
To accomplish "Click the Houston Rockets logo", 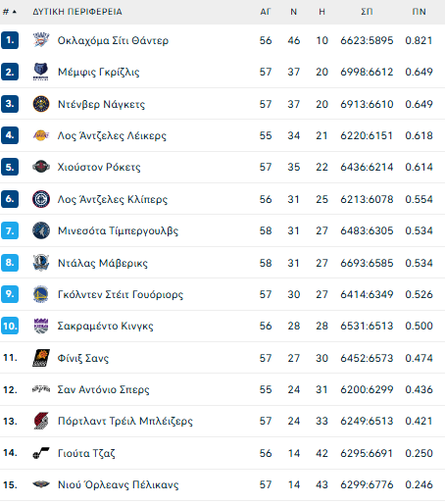I will 41,167.
